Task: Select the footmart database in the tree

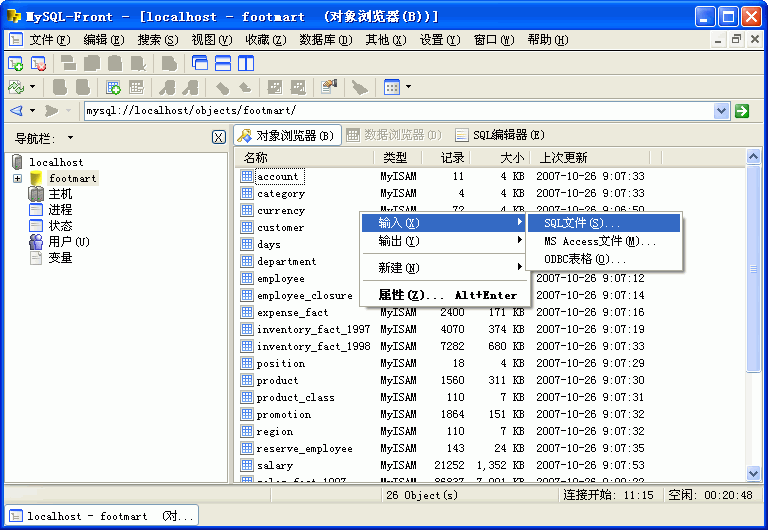Action: (x=72, y=178)
